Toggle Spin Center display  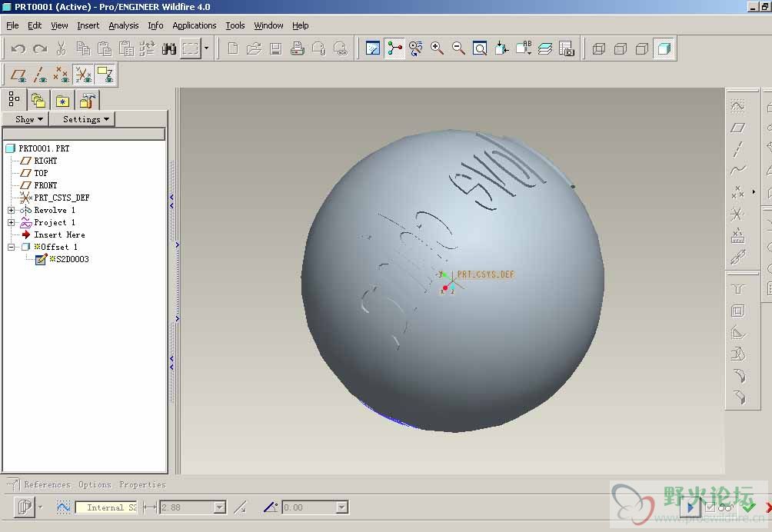394,48
